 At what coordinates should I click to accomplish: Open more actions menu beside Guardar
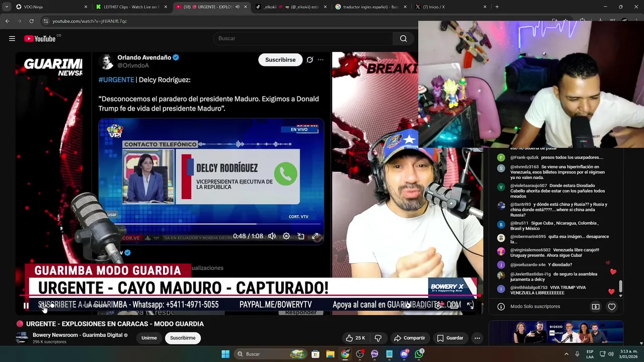click(477, 338)
